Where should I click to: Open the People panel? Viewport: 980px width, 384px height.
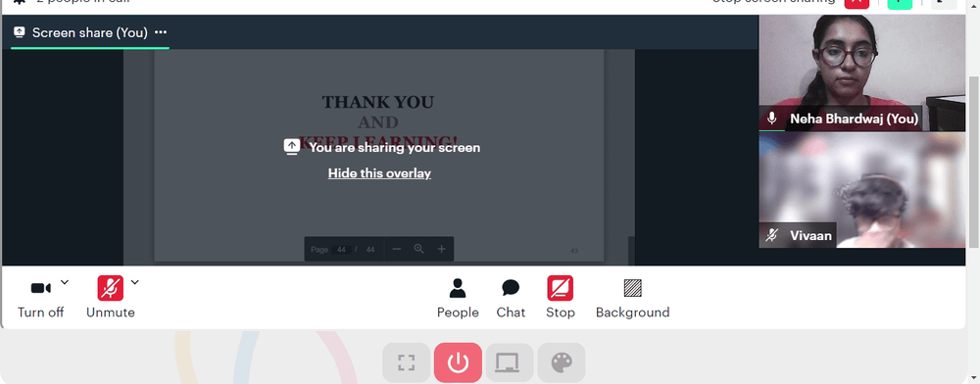[x=458, y=298]
